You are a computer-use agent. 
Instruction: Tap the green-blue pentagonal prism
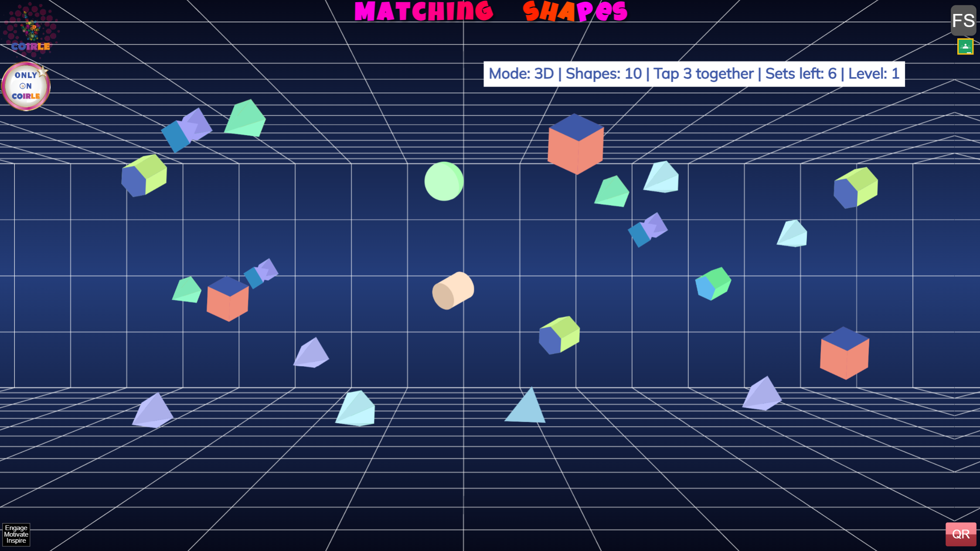713,284
